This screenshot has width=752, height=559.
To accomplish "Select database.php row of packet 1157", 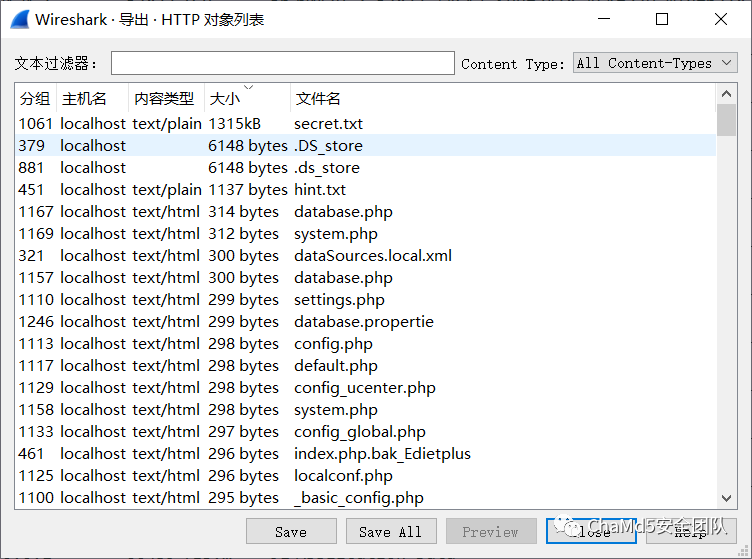I will click(365, 278).
